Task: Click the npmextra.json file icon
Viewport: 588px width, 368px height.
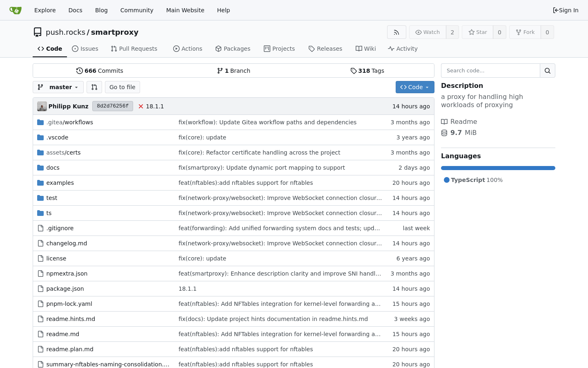Action: (40, 274)
